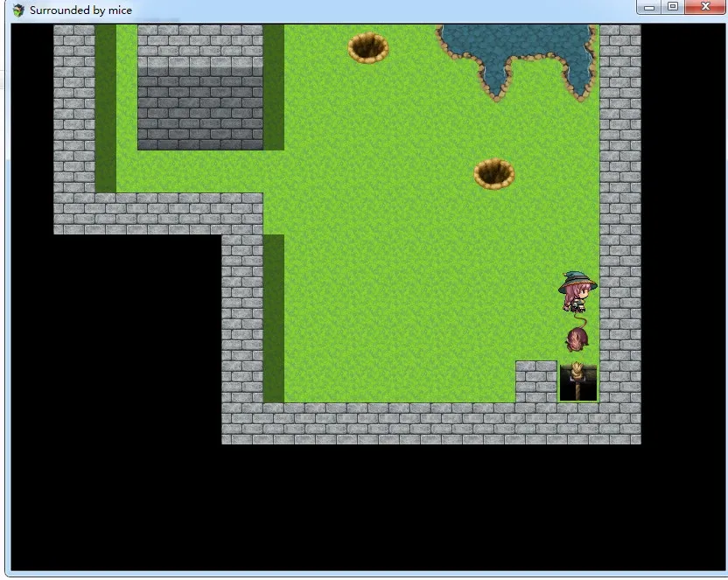
Task: Select the pink-haired witch character
Action: point(577,292)
